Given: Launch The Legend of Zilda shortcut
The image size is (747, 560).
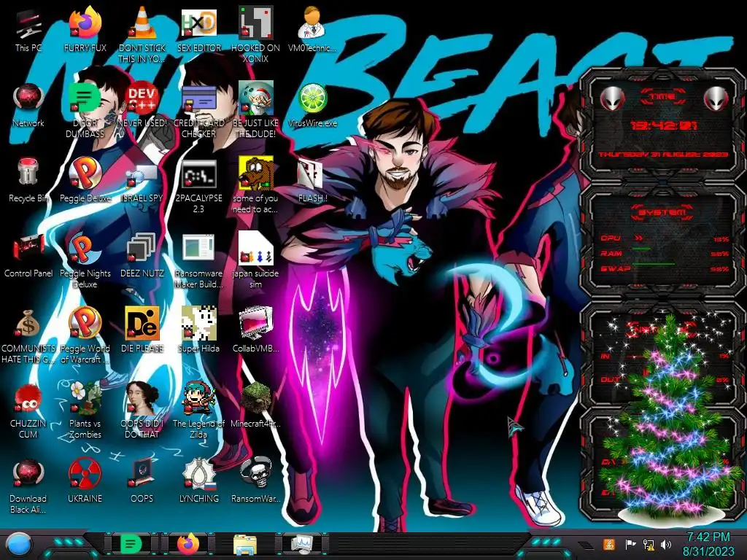Looking at the screenshot, I should (199, 411).
